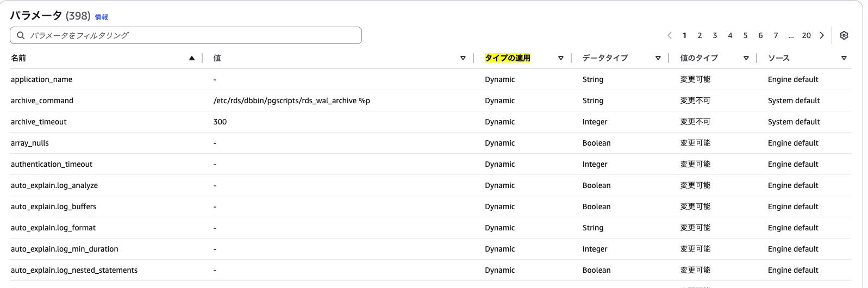The width and height of the screenshot is (868, 288).
Task: Go to page 4
Action: tap(730, 35)
